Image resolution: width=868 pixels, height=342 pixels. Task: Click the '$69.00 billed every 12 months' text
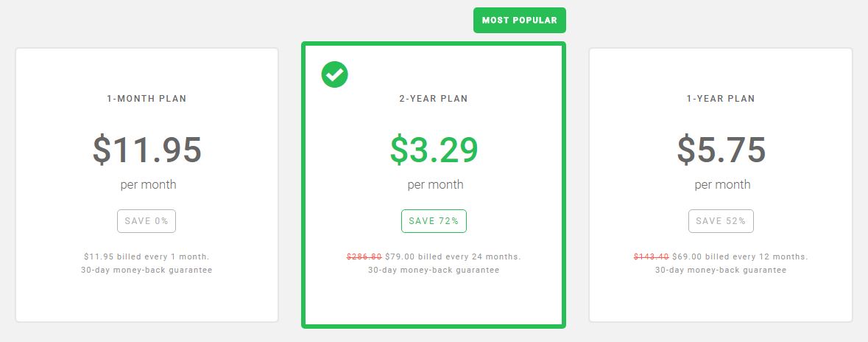point(740,256)
